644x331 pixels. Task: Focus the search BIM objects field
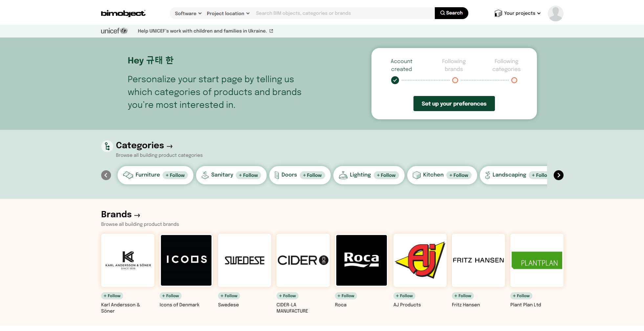pyautogui.click(x=343, y=13)
